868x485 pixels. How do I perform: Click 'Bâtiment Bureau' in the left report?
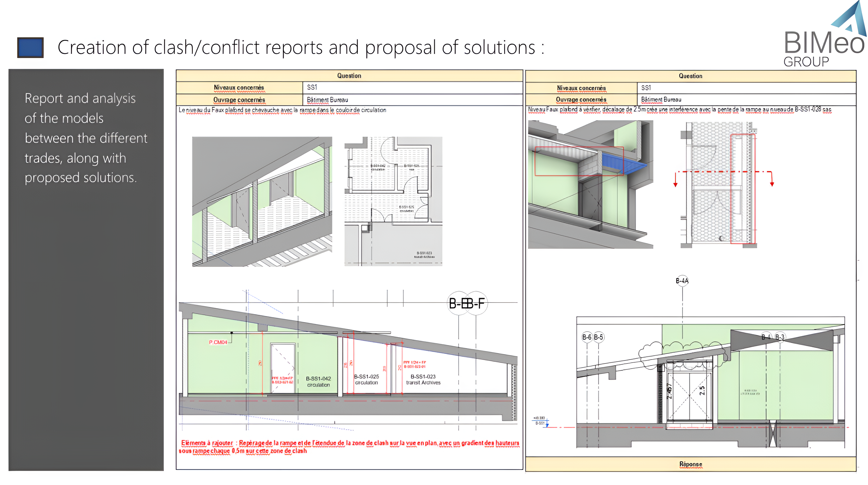click(327, 100)
